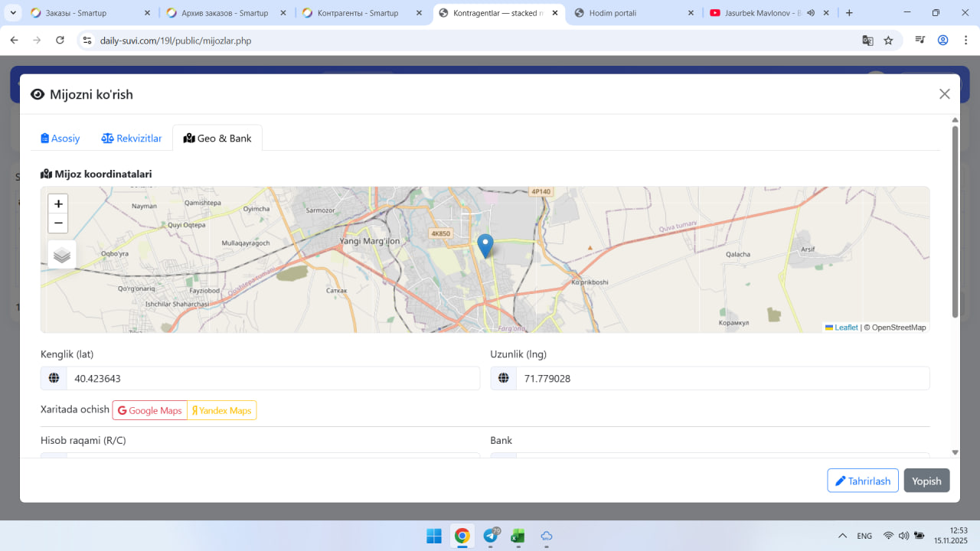Open location in Google Maps
The width and height of the screenshot is (980, 551).
(x=150, y=411)
